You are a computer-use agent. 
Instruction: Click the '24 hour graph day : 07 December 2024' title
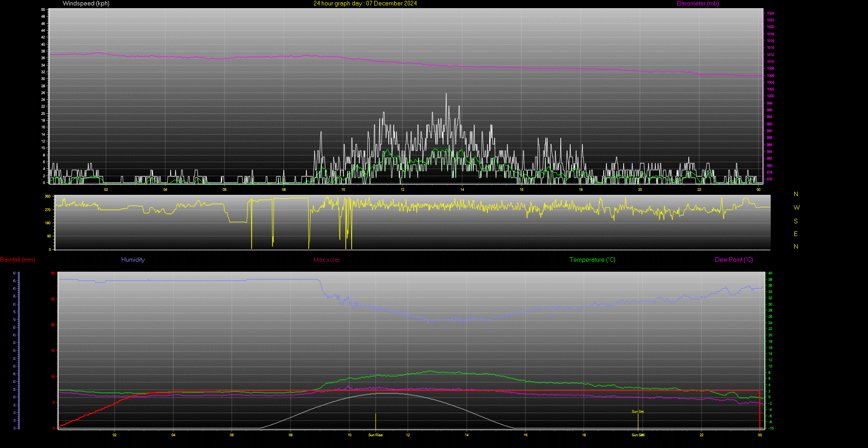click(x=365, y=4)
